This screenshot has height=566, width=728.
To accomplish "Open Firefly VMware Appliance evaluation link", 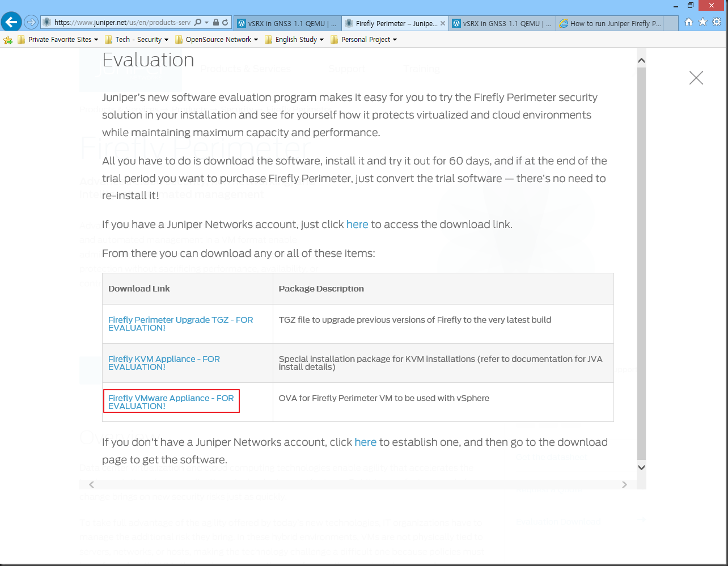I will pos(171,402).
